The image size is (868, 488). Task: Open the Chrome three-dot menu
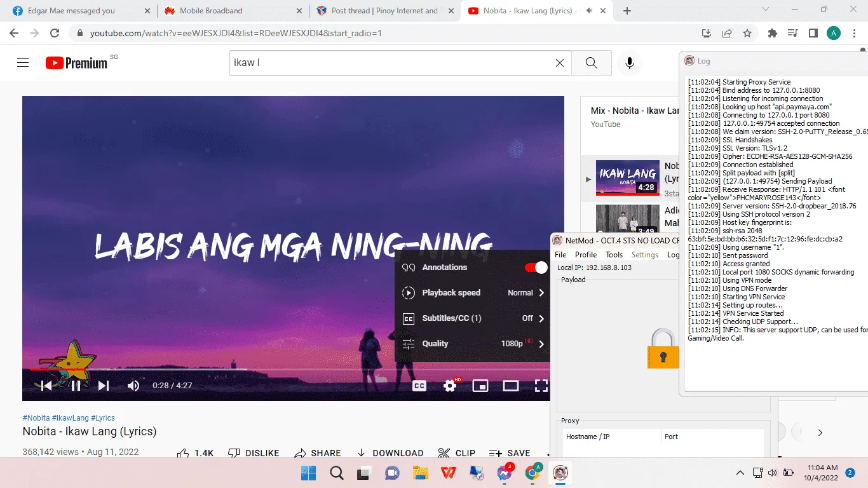(x=855, y=33)
